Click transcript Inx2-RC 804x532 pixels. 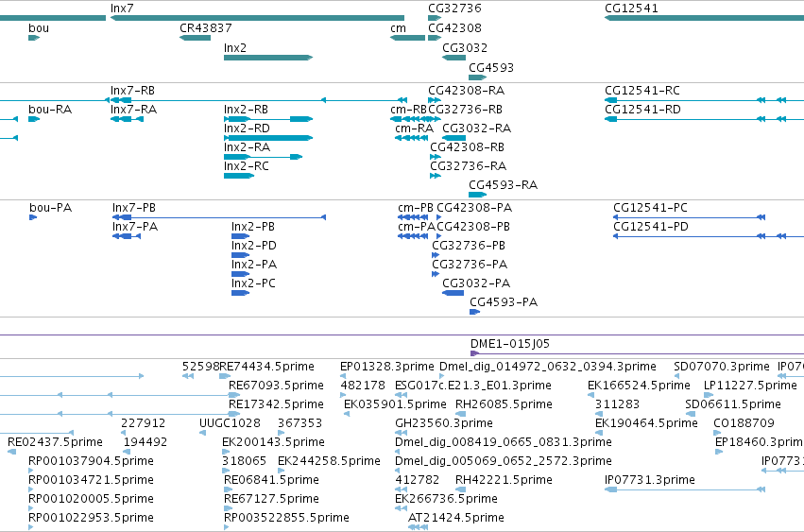click(x=247, y=166)
